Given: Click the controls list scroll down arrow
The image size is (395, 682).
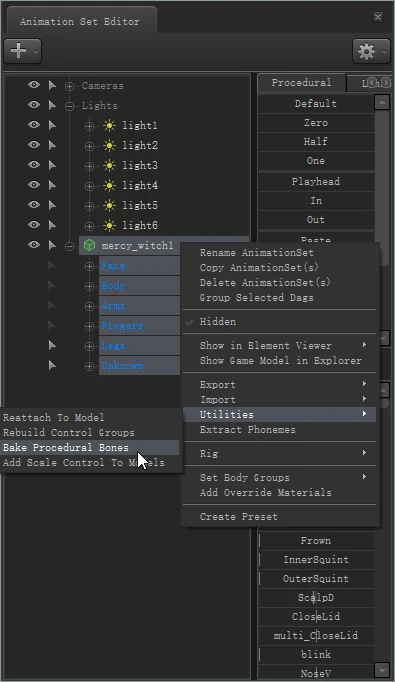Looking at the screenshot, I should coord(382,670).
